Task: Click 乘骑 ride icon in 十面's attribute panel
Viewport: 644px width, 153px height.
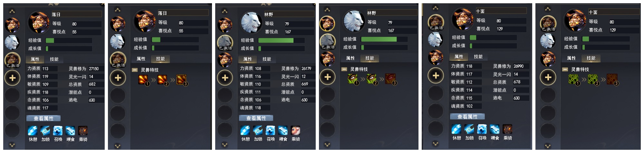Action: pos(507,129)
